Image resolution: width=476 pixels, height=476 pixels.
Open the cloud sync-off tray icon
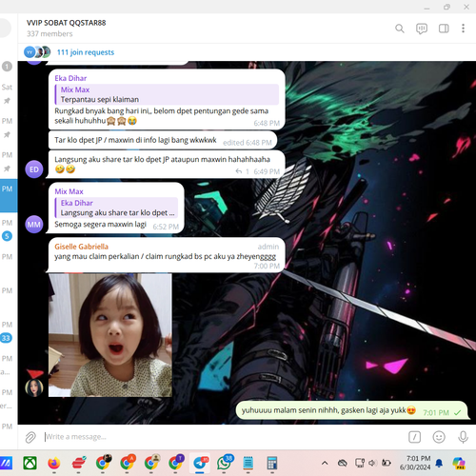click(342, 463)
